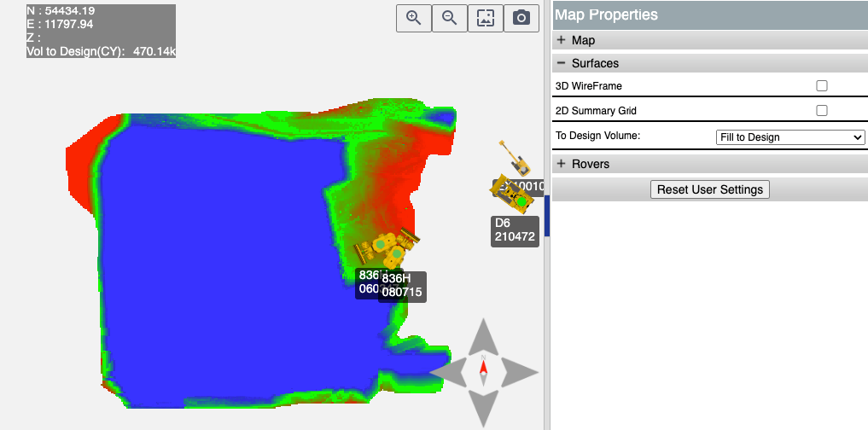Take a map snapshot with camera

521,18
